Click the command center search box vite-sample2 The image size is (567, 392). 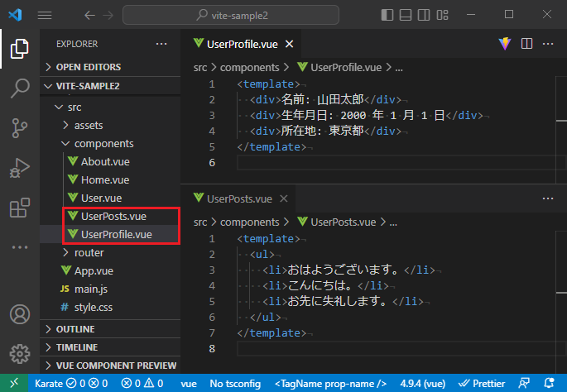coord(231,15)
